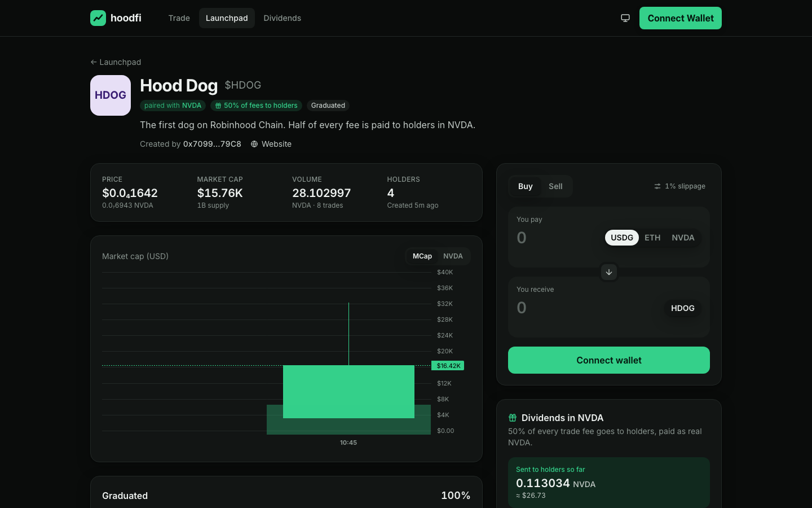The width and height of the screenshot is (812, 508).
Task: Click the Graduated status badge
Action: coord(328,106)
